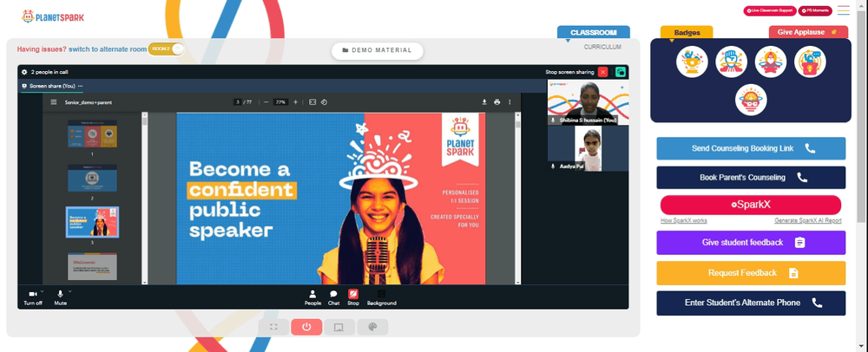Open the Badges tab
Image resolution: width=868 pixels, height=352 pixels.
pyautogui.click(x=687, y=33)
